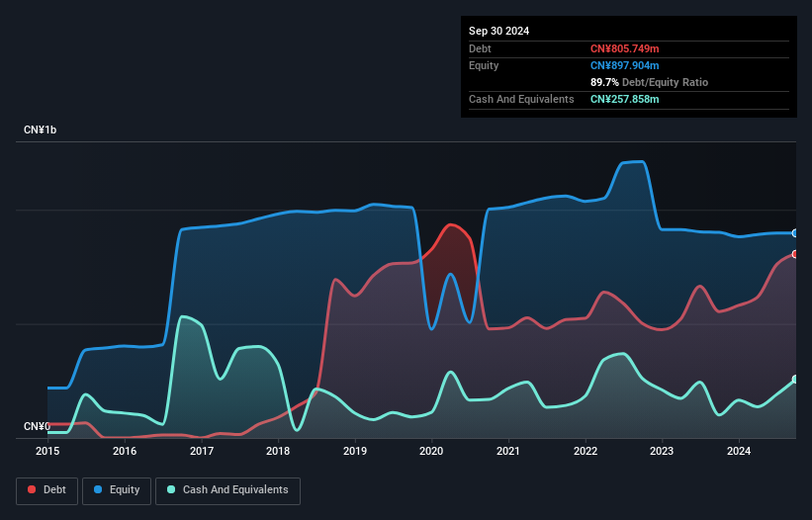
Task: Toggle the Equity series legend button
Action: [x=117, y=490]
